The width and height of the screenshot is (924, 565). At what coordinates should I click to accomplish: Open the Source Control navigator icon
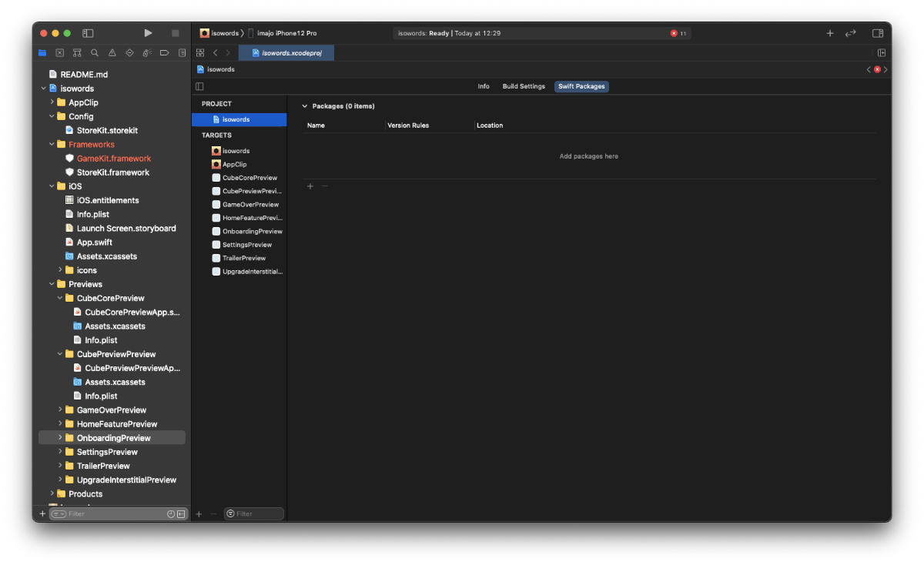coord(59,53)
